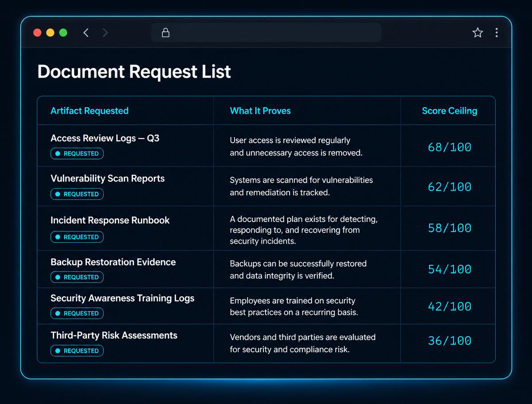Click REQUESTED badge under Third-Party Risk Assessments
532x404 pixels.
click(x=77, y=351)
